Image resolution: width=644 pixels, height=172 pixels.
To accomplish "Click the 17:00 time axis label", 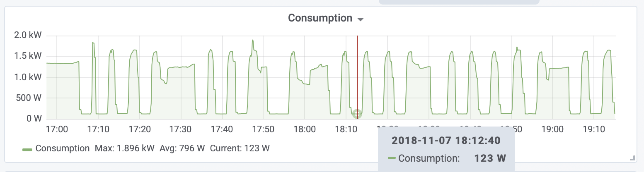I will [57, 130].
